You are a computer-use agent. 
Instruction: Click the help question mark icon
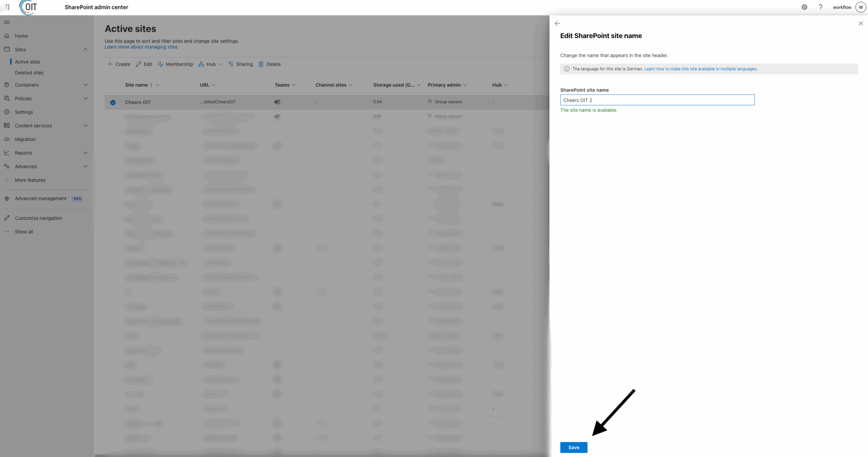tap(821, 7)
